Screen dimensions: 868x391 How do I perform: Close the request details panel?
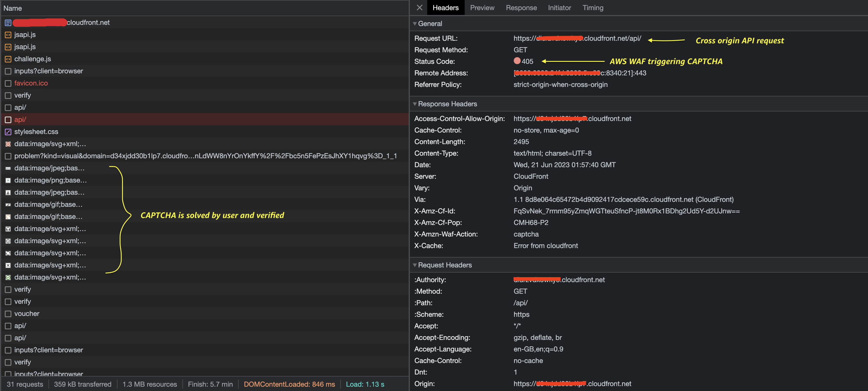(x=419, y=7)
